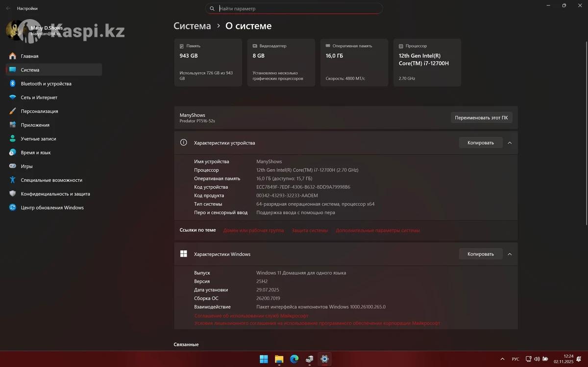This screenshot has width=588, height=367.
Task: Open the Специальные возможности section
Action: (x=51, y=180)
